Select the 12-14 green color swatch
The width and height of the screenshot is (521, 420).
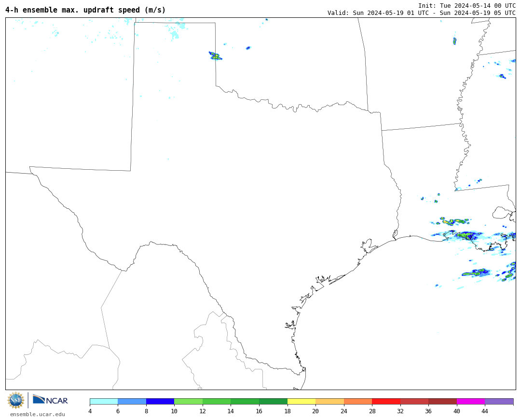(x=217, y=401)
